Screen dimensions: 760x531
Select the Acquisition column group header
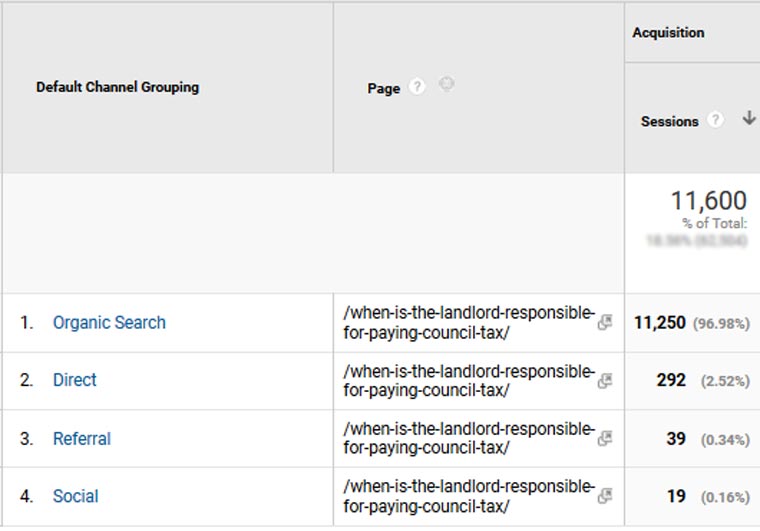pos(668,32)
